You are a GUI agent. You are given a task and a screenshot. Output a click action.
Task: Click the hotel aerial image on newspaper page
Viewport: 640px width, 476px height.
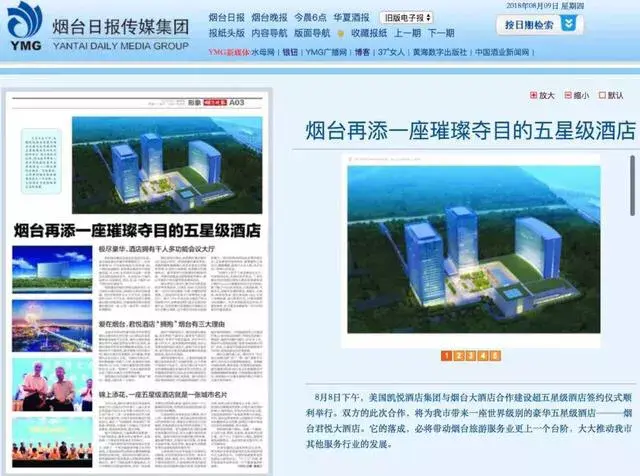(x=167, y=165)
